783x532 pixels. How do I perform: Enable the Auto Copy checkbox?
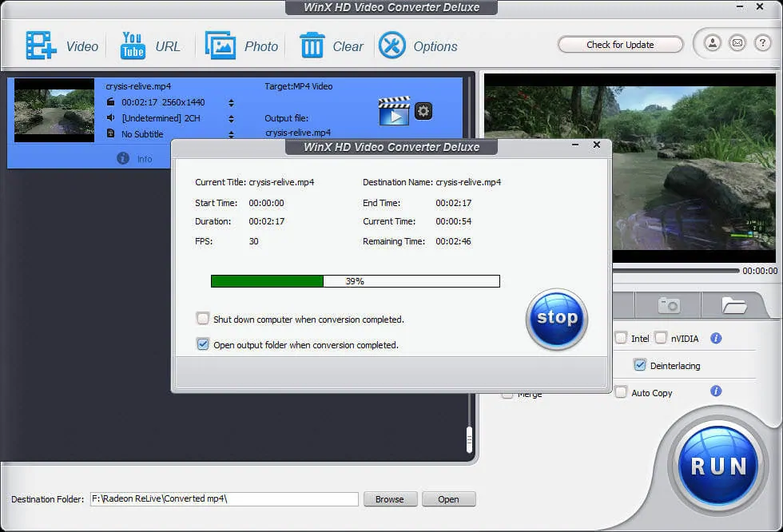(621, 391)
